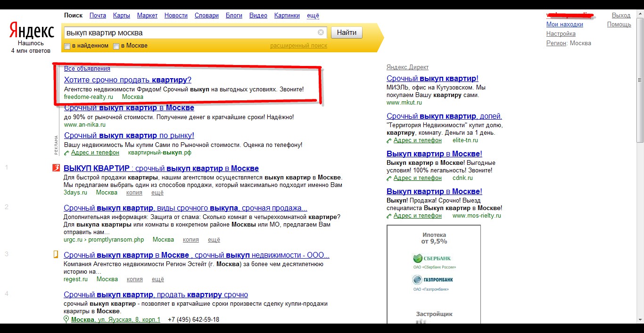Click the phone icon next to cdnk.ru
The image size is (644, 333).
(389, 178)
